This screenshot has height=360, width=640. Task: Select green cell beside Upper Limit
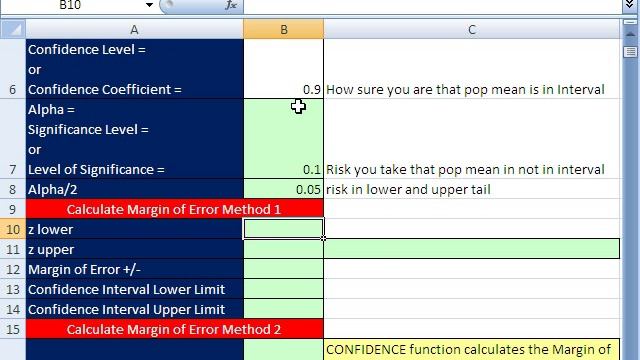pyautogui.click(x=284, y=309)
